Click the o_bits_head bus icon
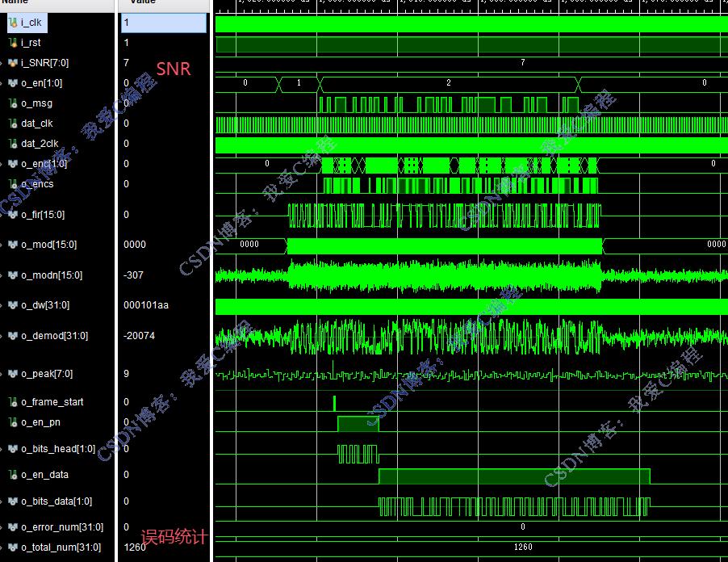The height and width of the screenshot is (562, 728). [x=14, y=449]
